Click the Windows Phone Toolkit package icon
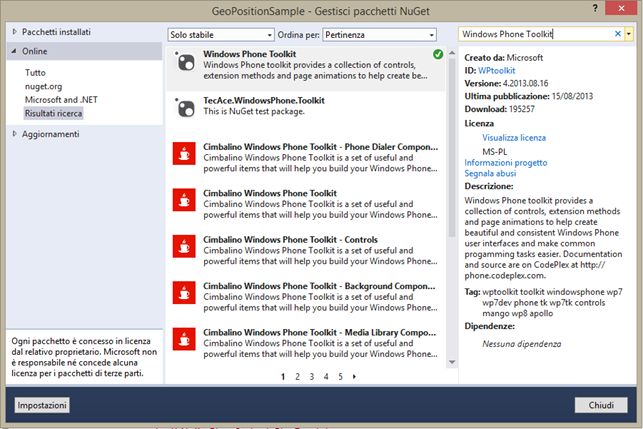The image size is (643, 429). (185, 63)
